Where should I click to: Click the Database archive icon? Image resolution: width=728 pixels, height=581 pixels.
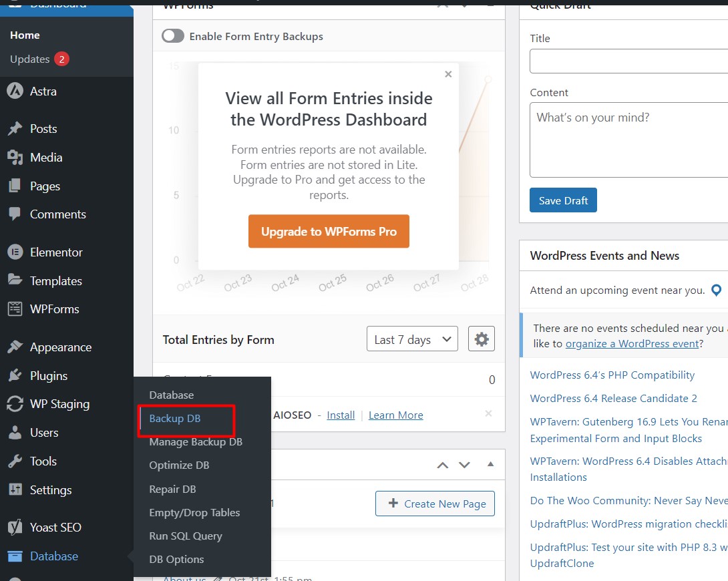coord(15,556)
